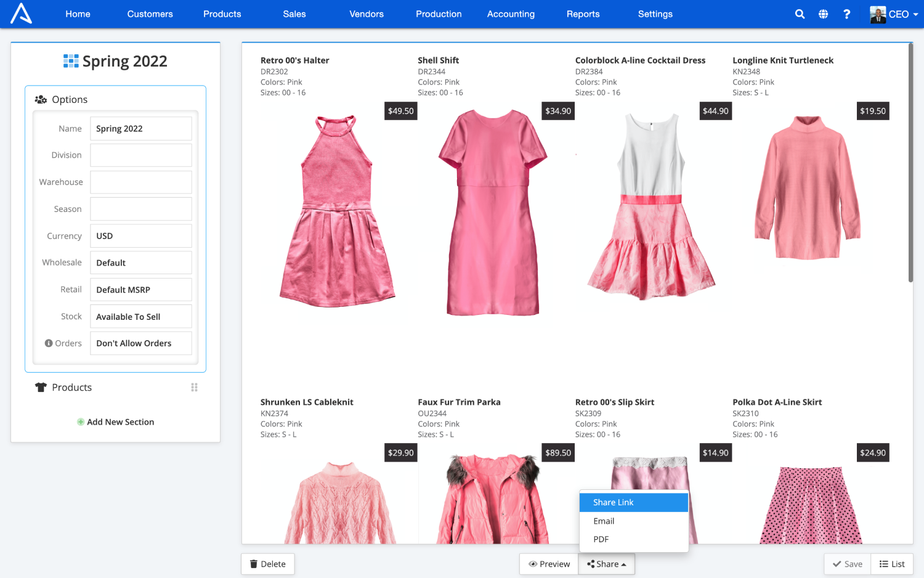
Task: Click the Longline Knit Turtleneck title
Action: pos(783,60)
